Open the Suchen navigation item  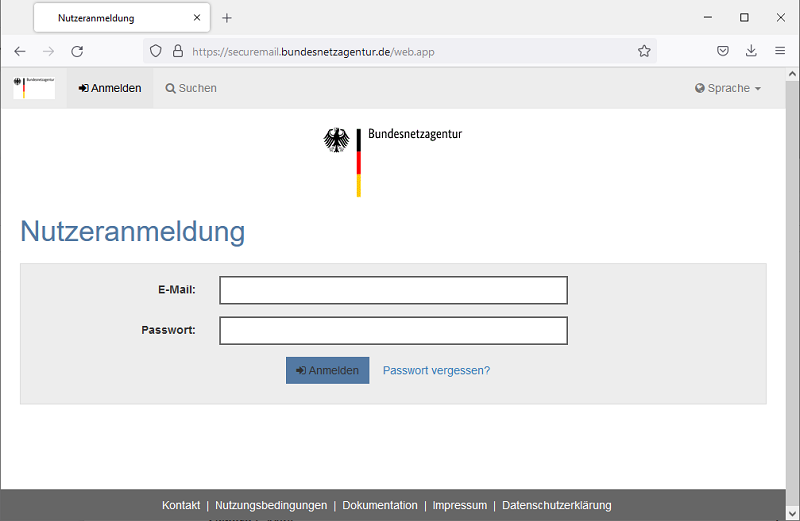point(191,88)
